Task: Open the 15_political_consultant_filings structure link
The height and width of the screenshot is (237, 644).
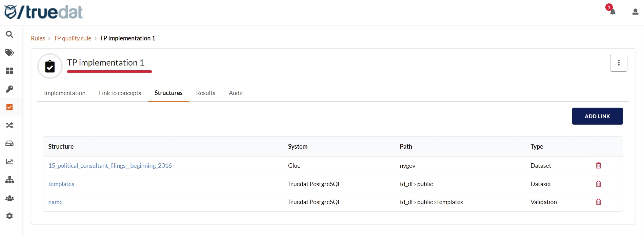Action: pos(110,166)
